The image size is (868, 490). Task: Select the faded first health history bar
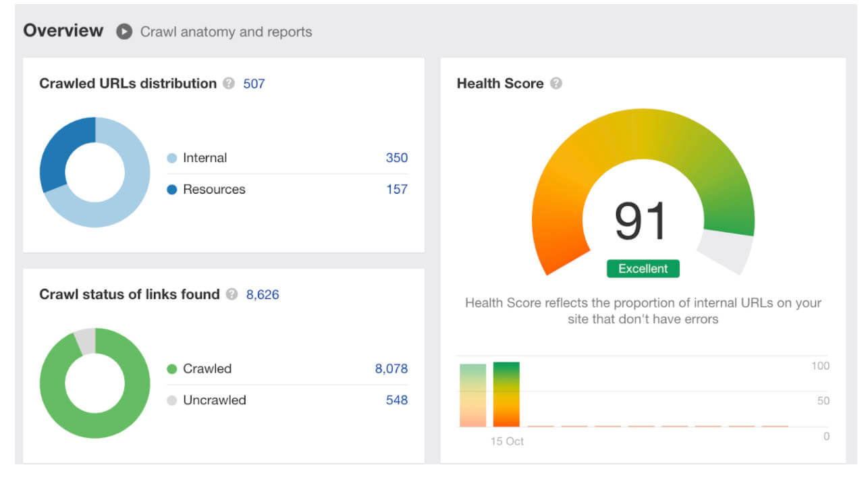472,395
